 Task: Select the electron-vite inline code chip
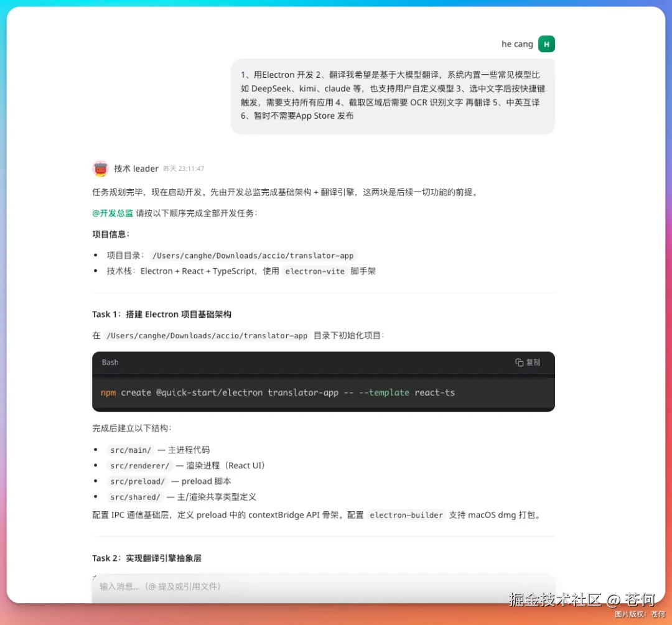[315, 271]
